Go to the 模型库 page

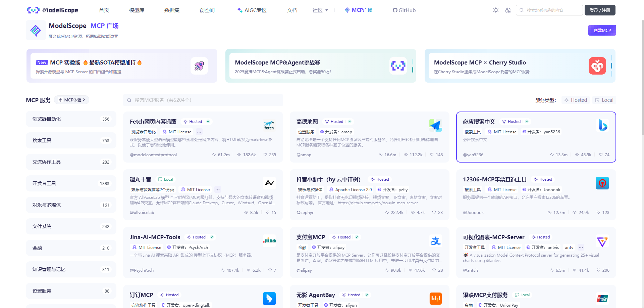click(x=137, y=10)
